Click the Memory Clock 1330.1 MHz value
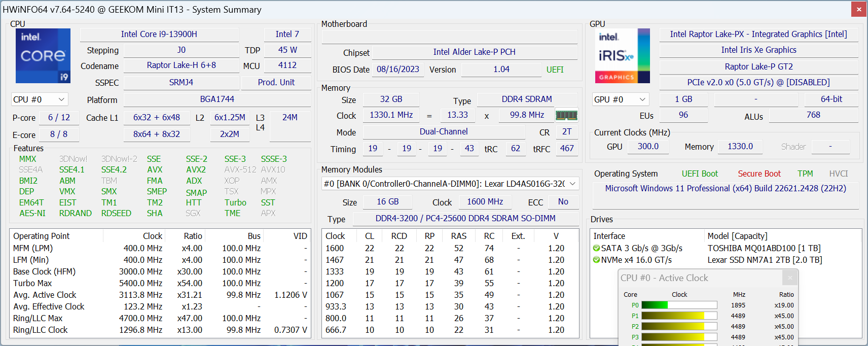868x346 pixels. pos(391,115)
